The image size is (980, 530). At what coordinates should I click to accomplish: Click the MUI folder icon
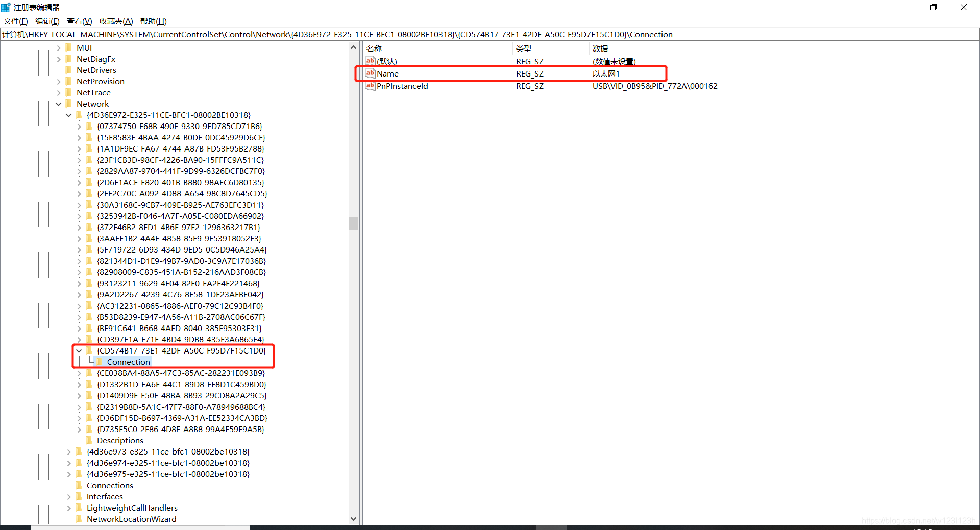click(68, 47)
